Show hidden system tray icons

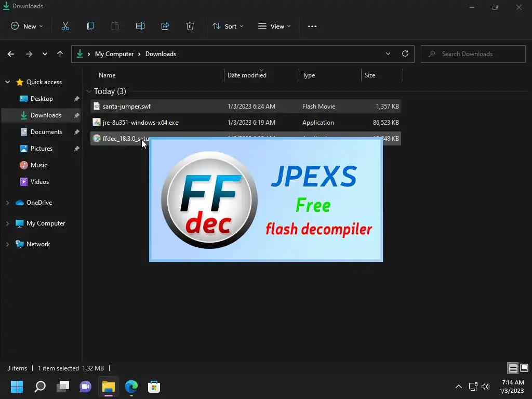tap(458, 387)
